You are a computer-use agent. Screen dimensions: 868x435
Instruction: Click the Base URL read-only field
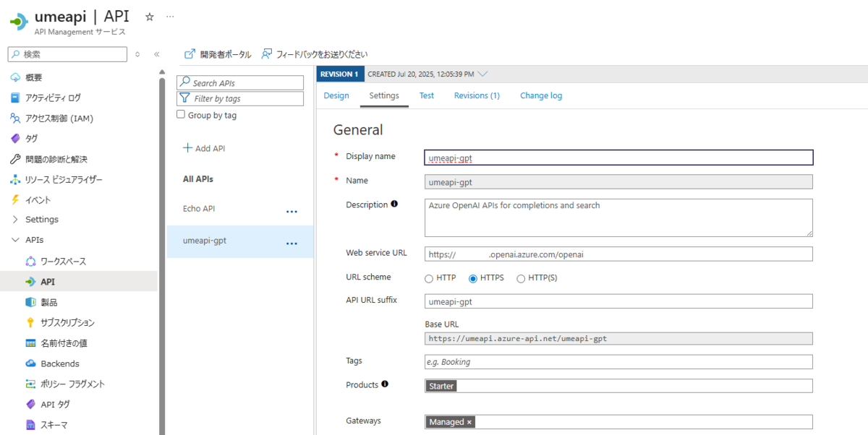(x=618, y=338)
